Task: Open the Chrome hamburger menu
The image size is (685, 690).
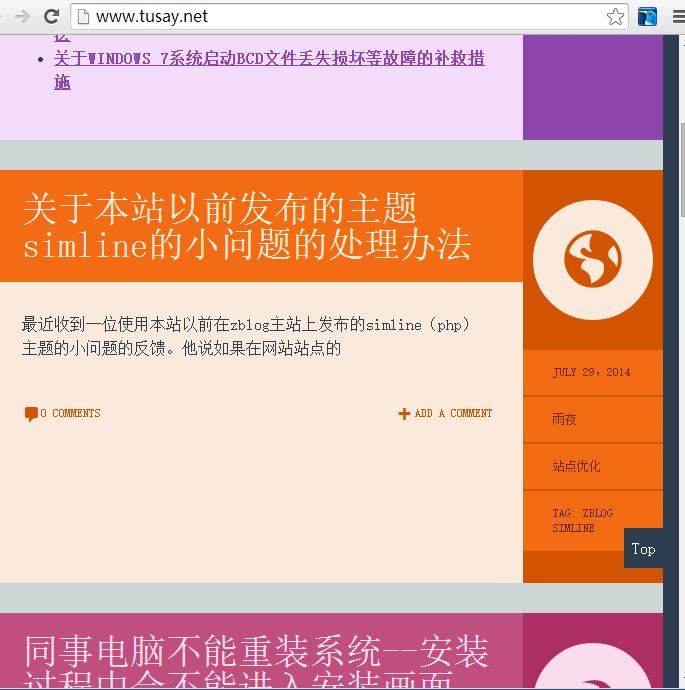Action: pos(679,17)
